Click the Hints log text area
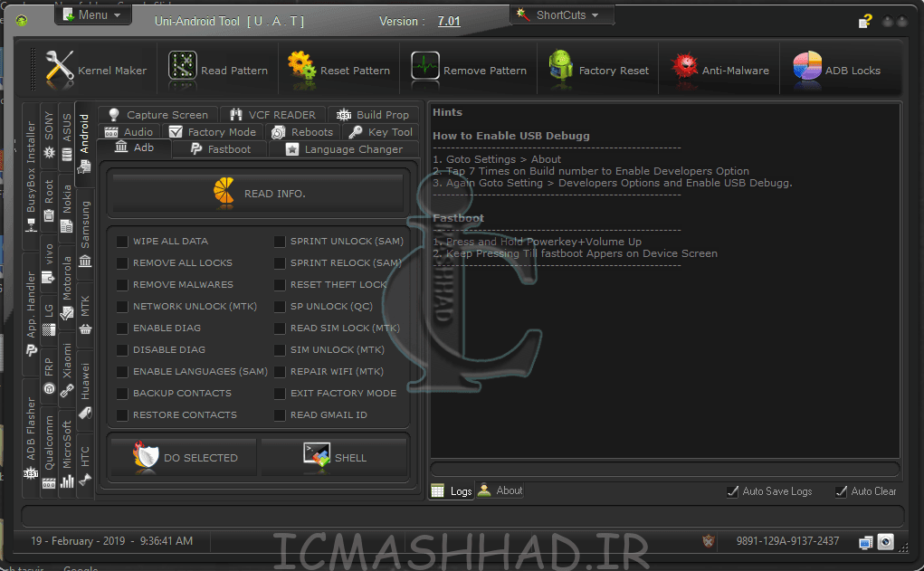The height and width of the screenshot is (571, 924). 665,281
